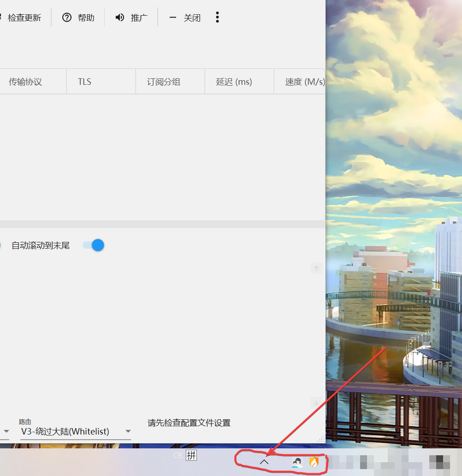The image size is (462, 476).
Task: Select the 订阅分组 column header
Action: click(164, 82)
